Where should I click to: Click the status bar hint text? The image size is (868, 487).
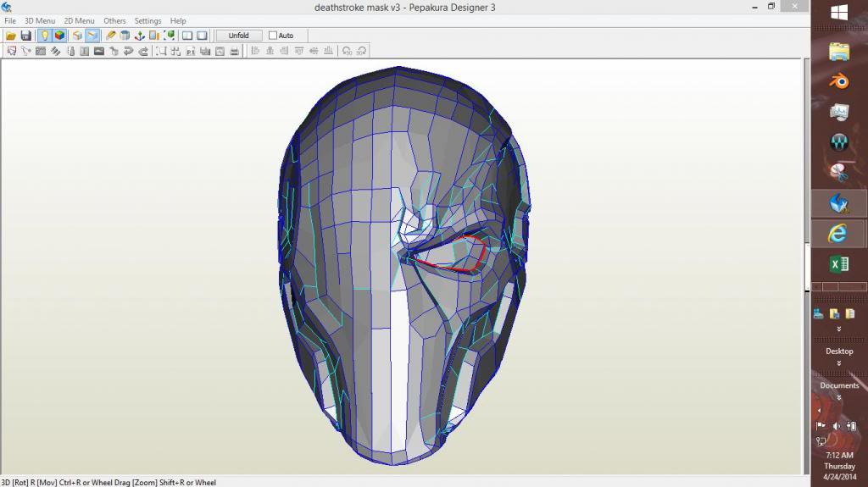pyautogui.click(x=108, y=483)
